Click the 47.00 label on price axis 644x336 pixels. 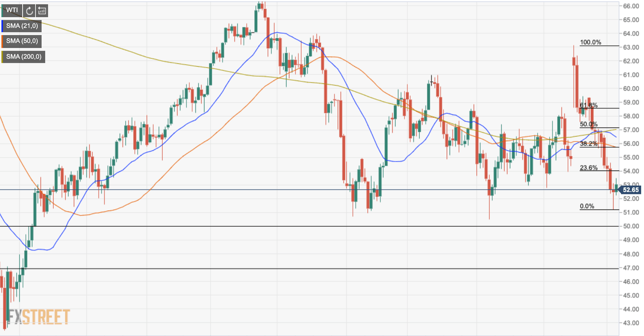(x=631, y=268)
